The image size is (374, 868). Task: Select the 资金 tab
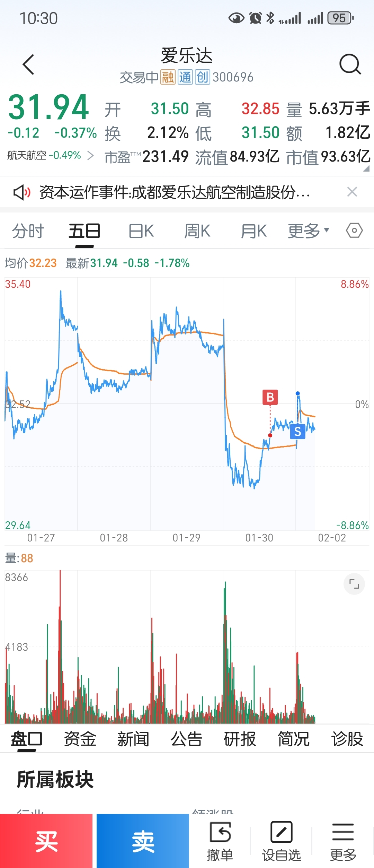click(80, 739)
